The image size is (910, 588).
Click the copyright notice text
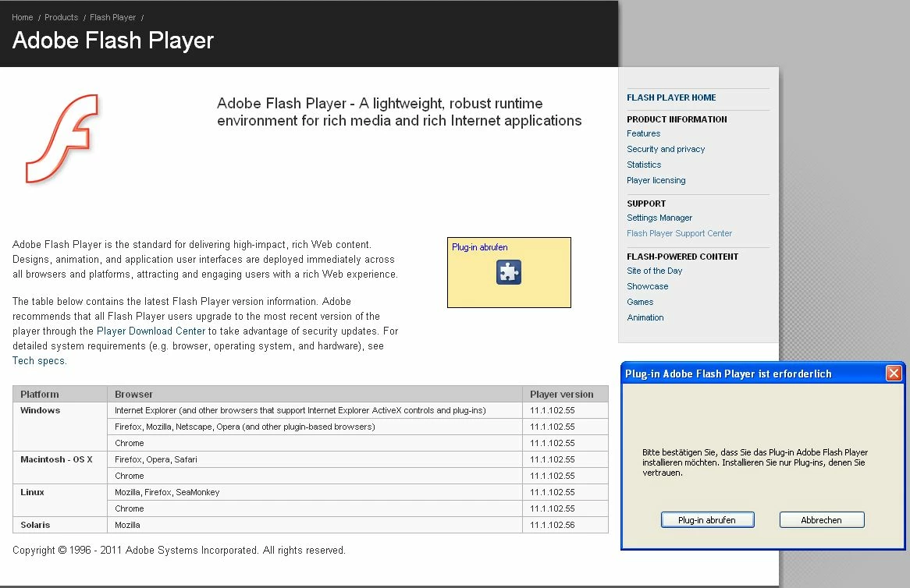click(x=179, y=551)
